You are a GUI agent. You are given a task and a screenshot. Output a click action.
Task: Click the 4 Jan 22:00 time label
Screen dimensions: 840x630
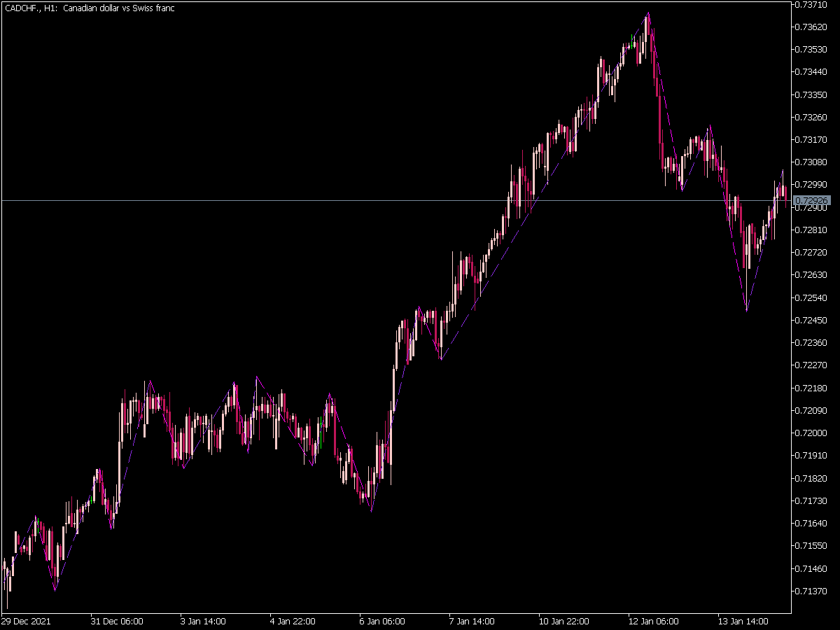pos(293,621)
